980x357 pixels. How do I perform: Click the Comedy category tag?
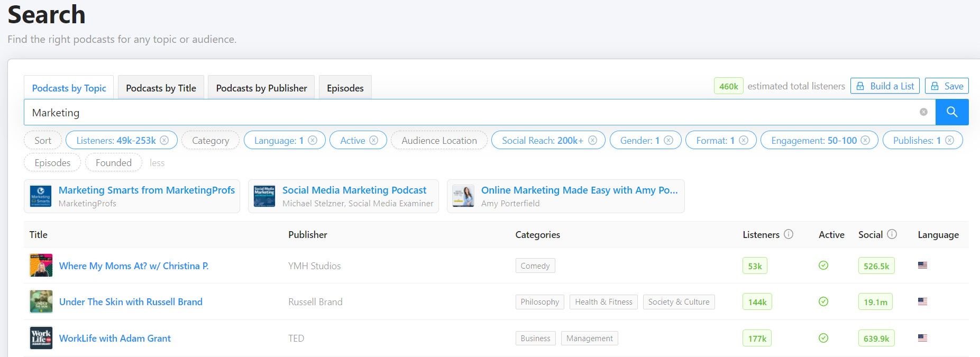pos(535,266)
